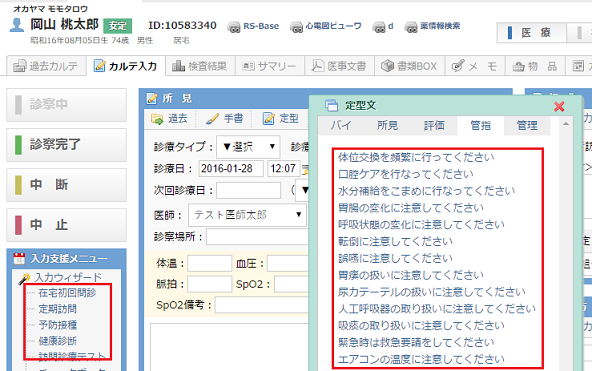Select phrase 呼吸状態の変化に注意してください
Screen dimensions: 592x371
pos(421,225)
